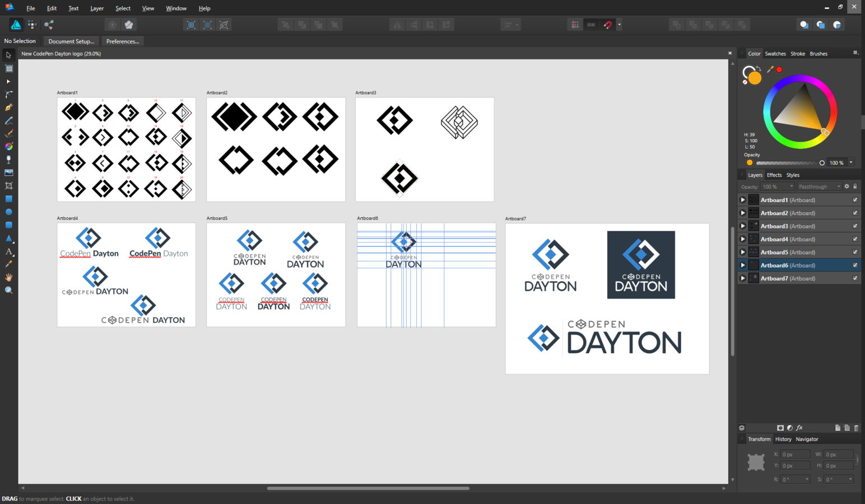Open the Passthrough blend mode dropdown
865x504 pixels.
pos(819,186)
